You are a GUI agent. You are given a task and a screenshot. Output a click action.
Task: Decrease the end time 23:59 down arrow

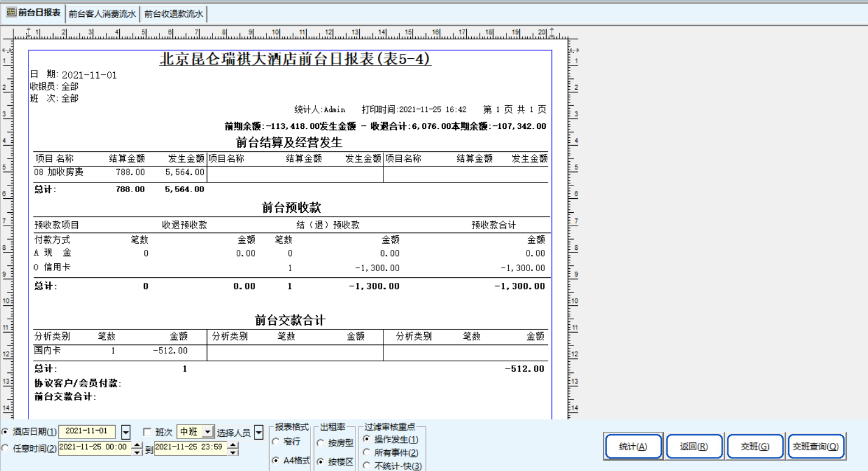tap(233, 451)
